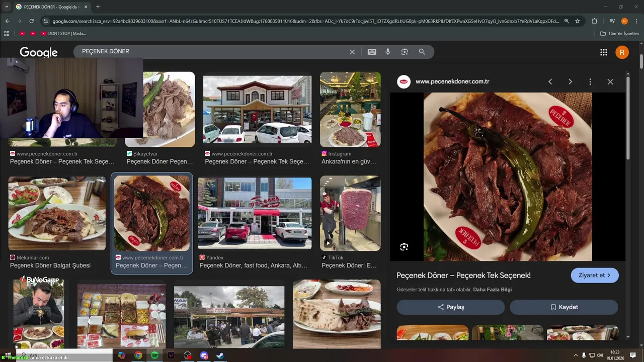Viewport: 644px width, 362px height.
Task: Click the address bar URL
Action: point(305,21)
